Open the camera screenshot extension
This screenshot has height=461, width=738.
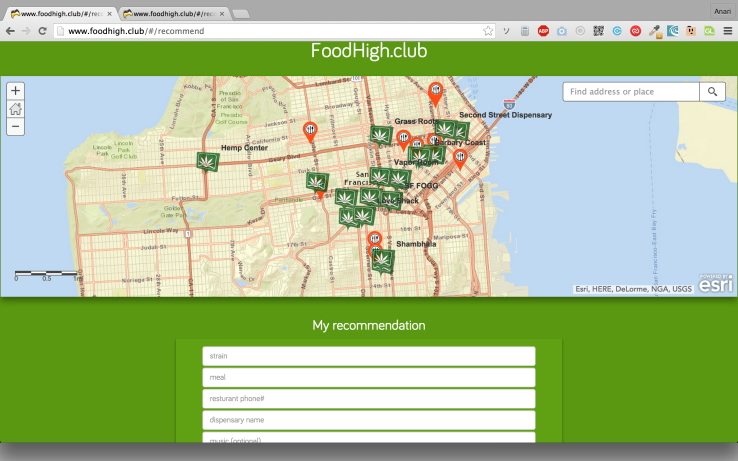pyautogui.click(x=562, y=31)
